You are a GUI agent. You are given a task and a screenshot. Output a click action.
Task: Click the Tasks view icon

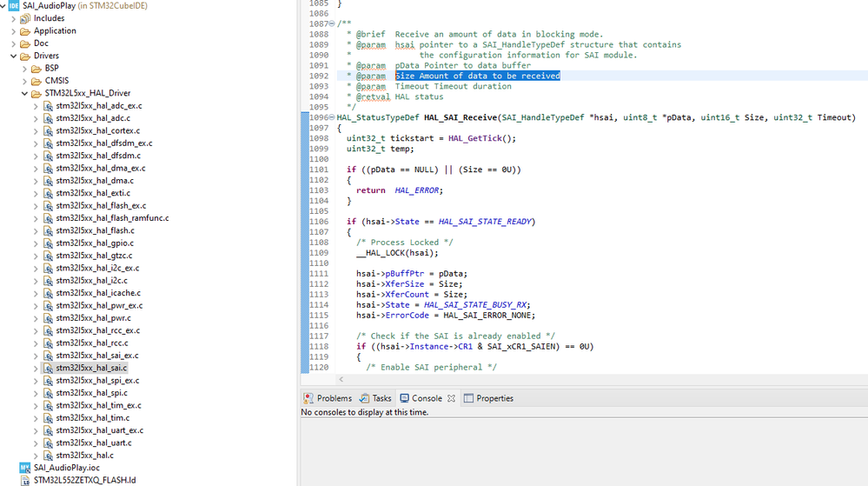(x=364, y=398)
